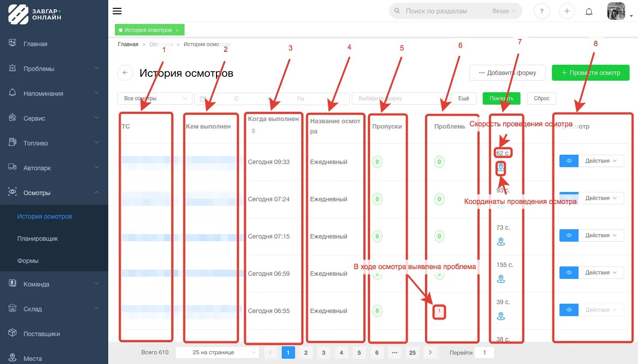
Task: Click the Сервис wrench icon in sidebar
Action: 13,118
